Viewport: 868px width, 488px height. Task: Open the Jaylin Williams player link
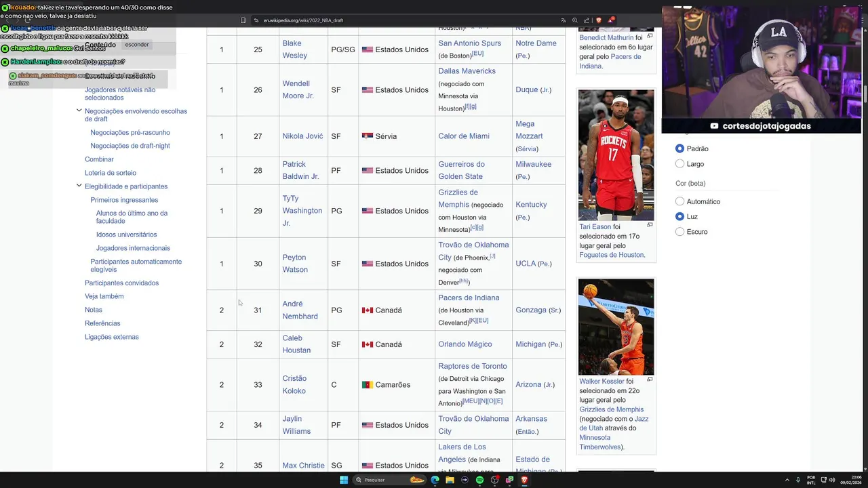pos(296,425)
